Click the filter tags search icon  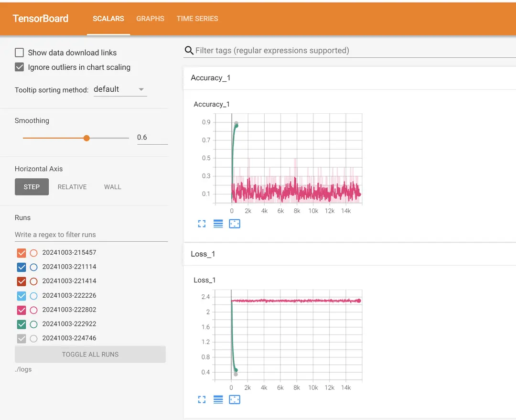[189, 50]
